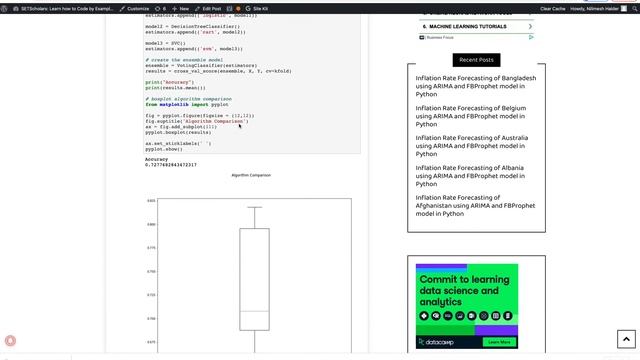This screenshot has width=640, height=360.
Task: Expand chevron beside Machine Learning Tutorials
Action: point(530,27)
